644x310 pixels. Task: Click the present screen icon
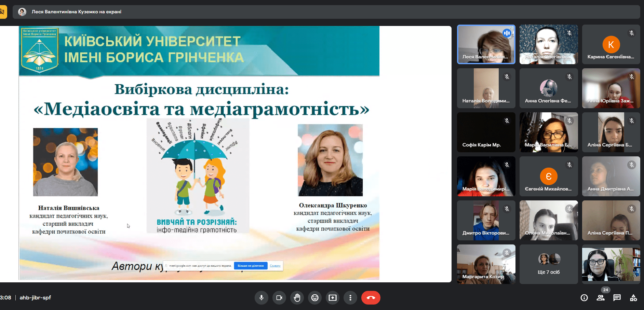click(x=333, y=298)
